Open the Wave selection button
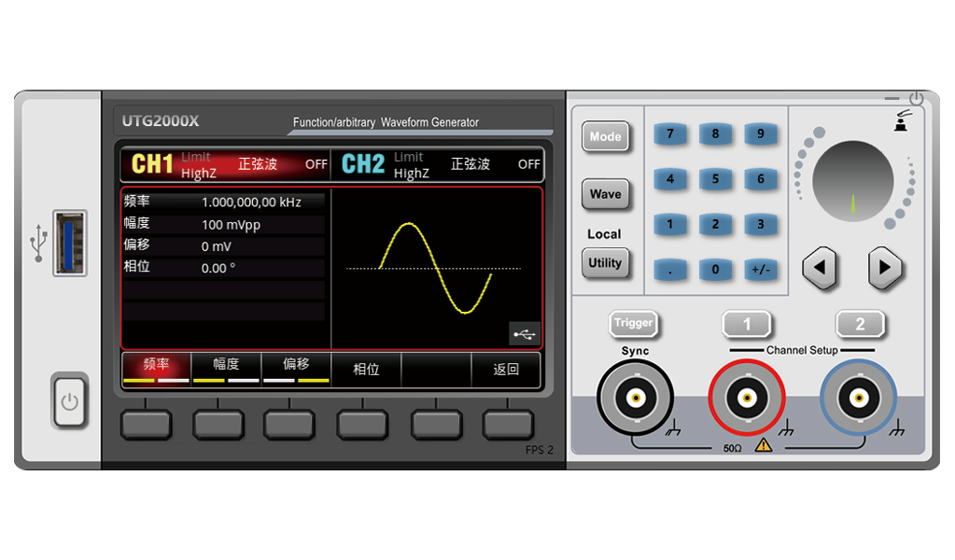Image resolution: width=955 pixels, height=560 pixels. tap(605, 195)
